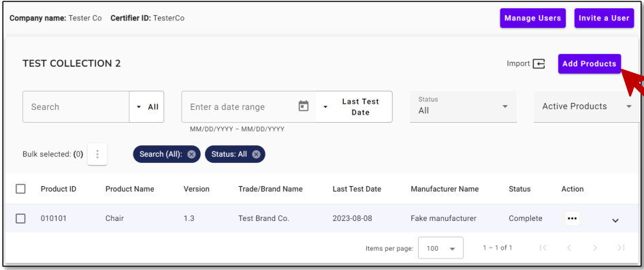This screenshot has height=270, width=644.
Task: Remove the Search (All) filter chip
Action: [191, 154]
